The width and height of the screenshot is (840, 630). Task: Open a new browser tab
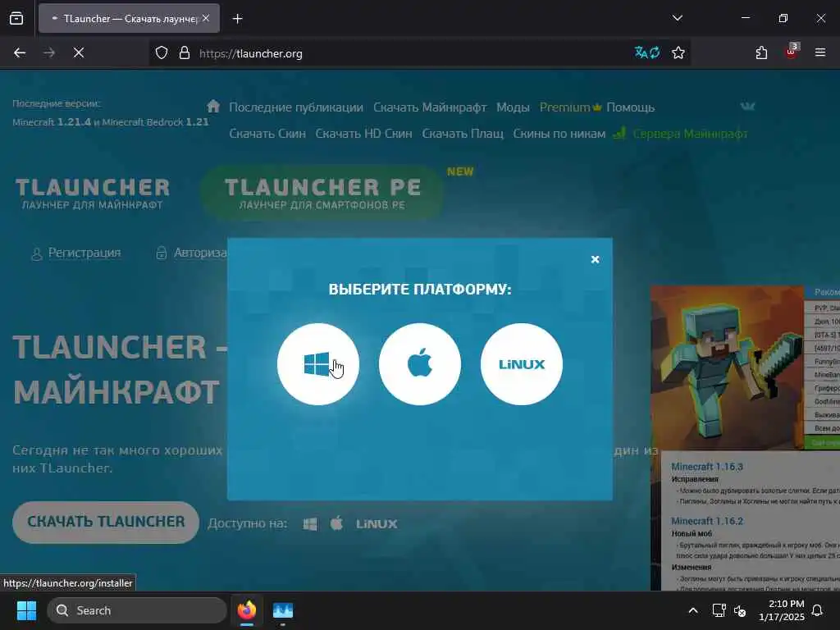[x=237, y=19]
